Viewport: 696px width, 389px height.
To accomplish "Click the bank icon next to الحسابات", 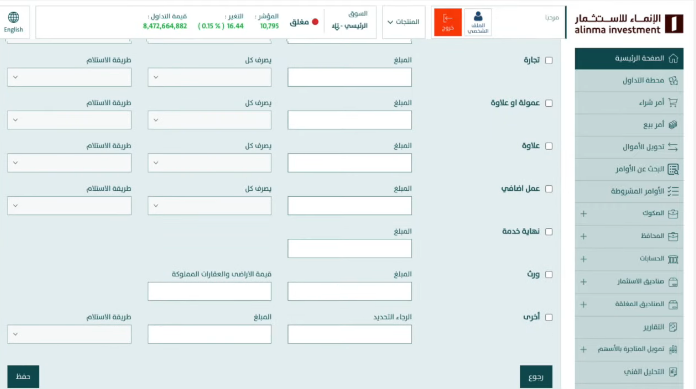I will (x=673, y=259).
